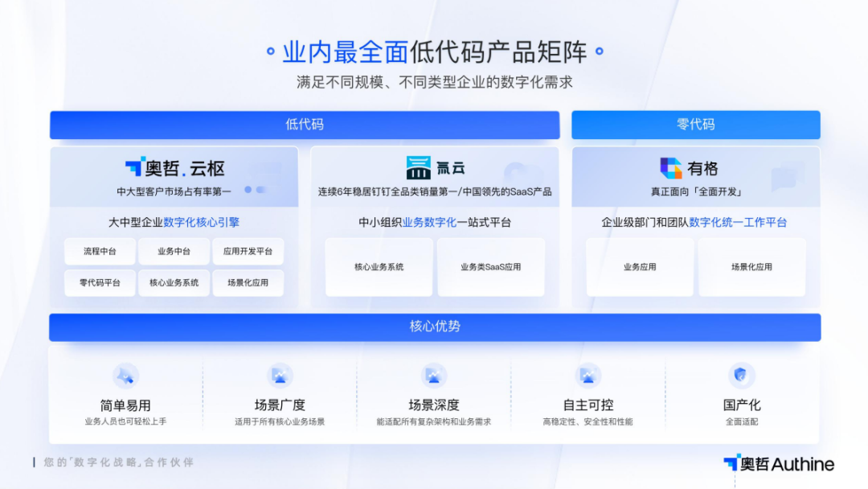This screenshot has width=868, height=489.
Task: Click the 奥哲 Authine footer logo
Action: pos(778,463)
